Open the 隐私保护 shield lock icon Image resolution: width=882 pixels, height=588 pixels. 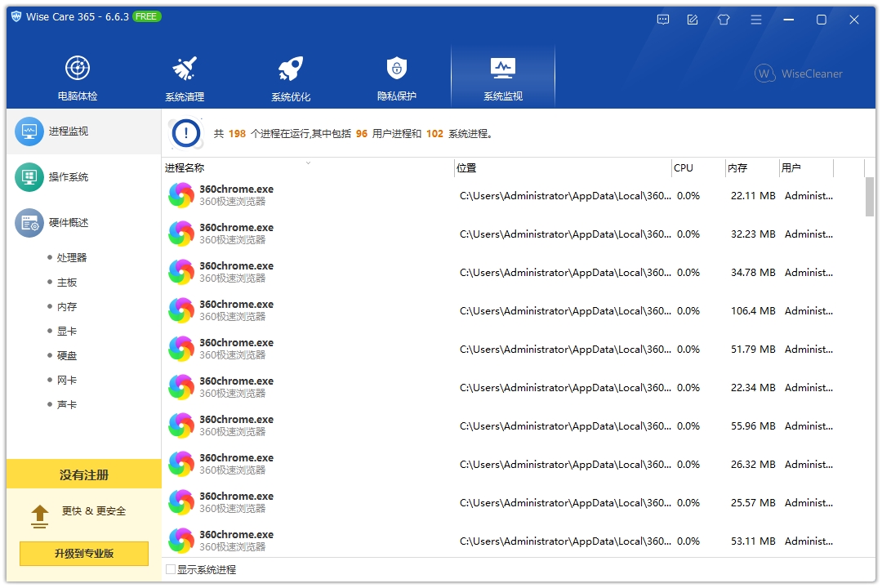(x=397, y=69)
